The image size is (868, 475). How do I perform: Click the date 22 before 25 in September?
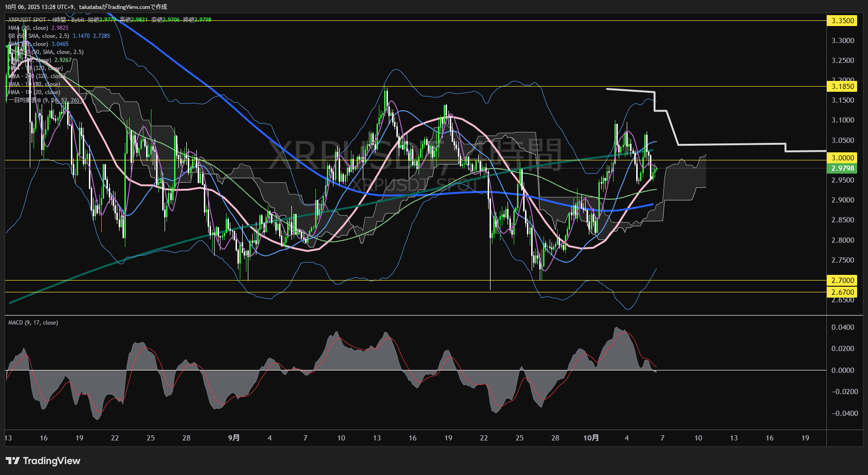point(483,438)
